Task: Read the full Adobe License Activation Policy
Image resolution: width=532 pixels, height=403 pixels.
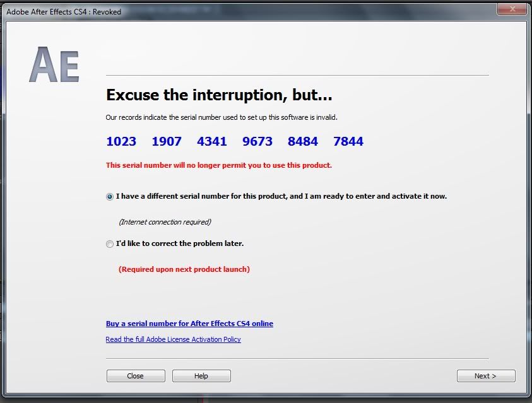Action: coord(173,339)
